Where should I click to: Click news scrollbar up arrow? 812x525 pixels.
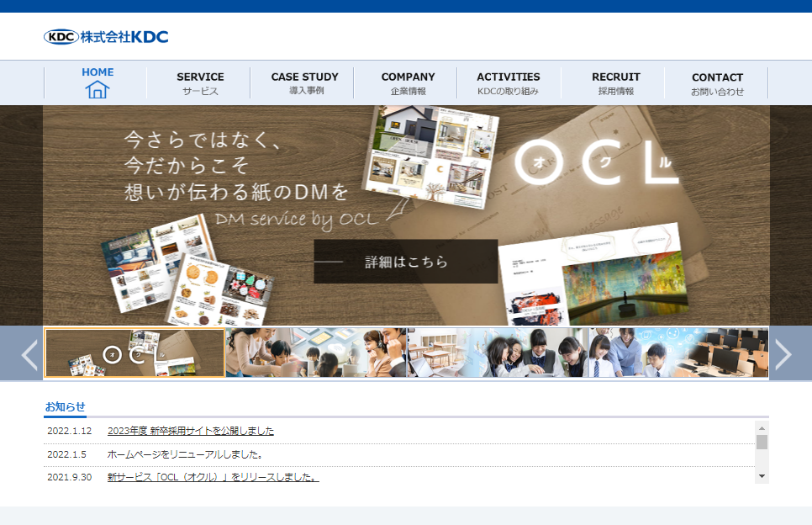(762, 428)
